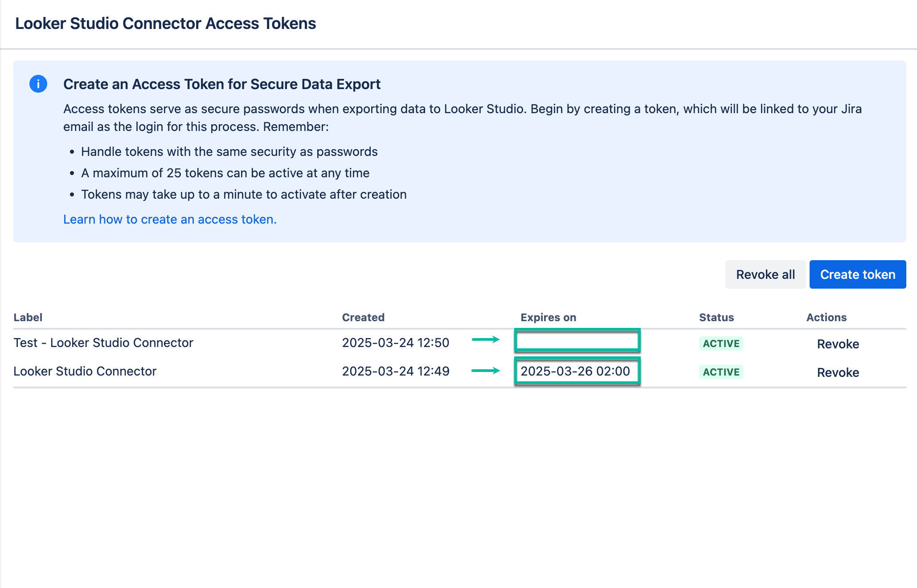Click the Revoke all button

click(765, 274)
